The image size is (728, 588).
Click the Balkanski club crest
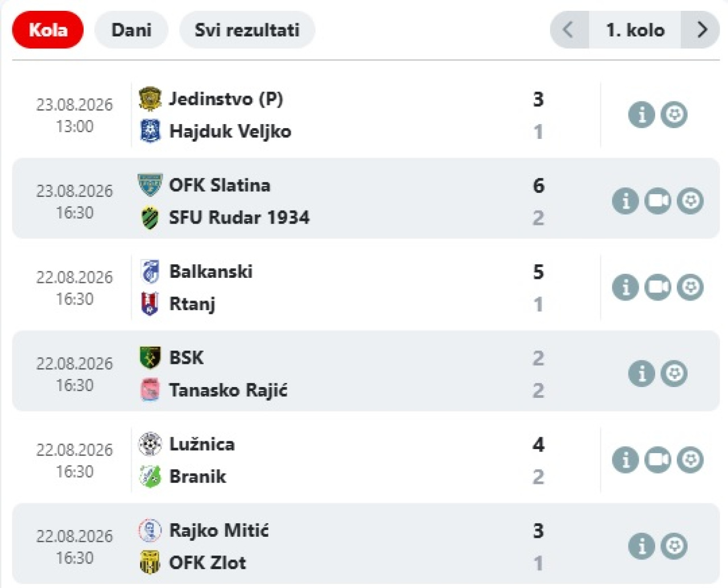pos(150,272)
